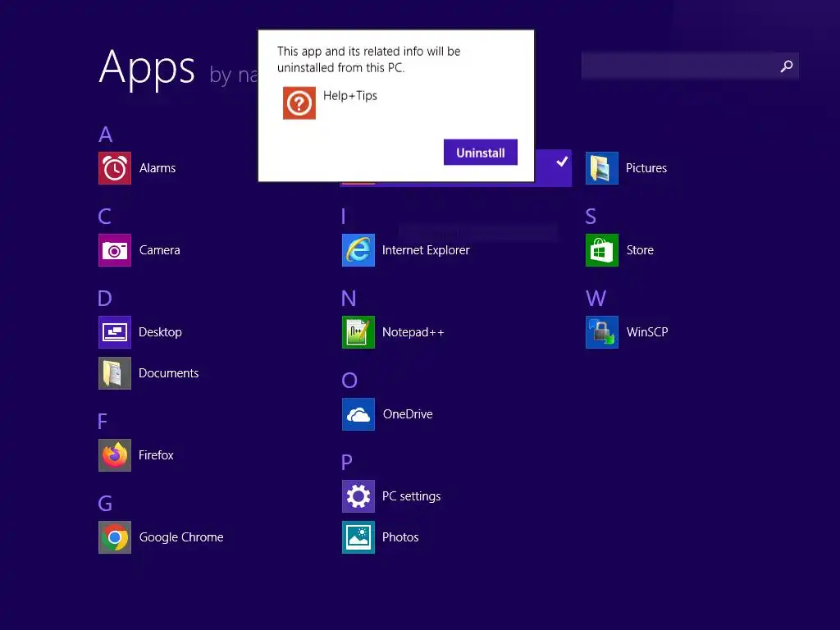Click the Pictures label text
The width and height of the screenshot is (840, 630).
[646, 168]
